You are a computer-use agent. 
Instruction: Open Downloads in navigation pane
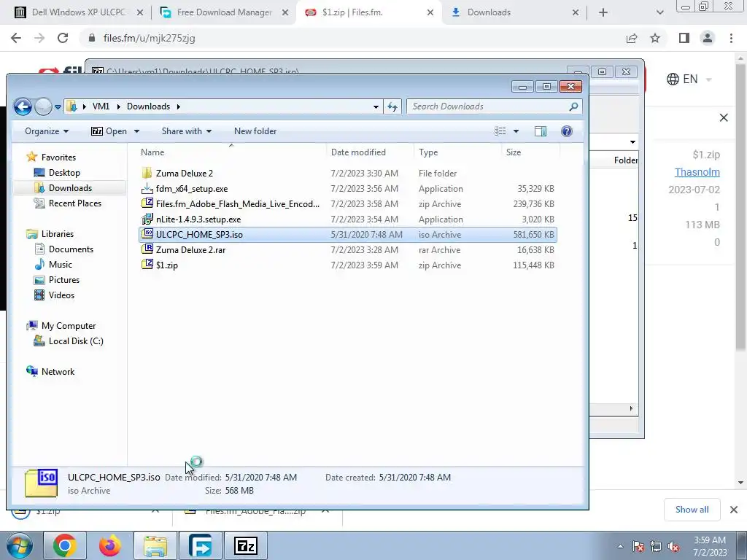tap(63, 188)
